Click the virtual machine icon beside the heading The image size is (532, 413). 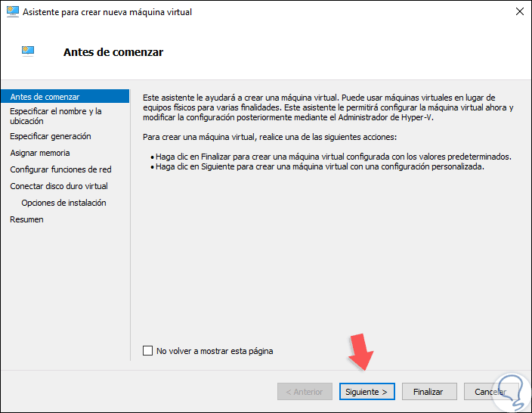(x=29, y=51)
